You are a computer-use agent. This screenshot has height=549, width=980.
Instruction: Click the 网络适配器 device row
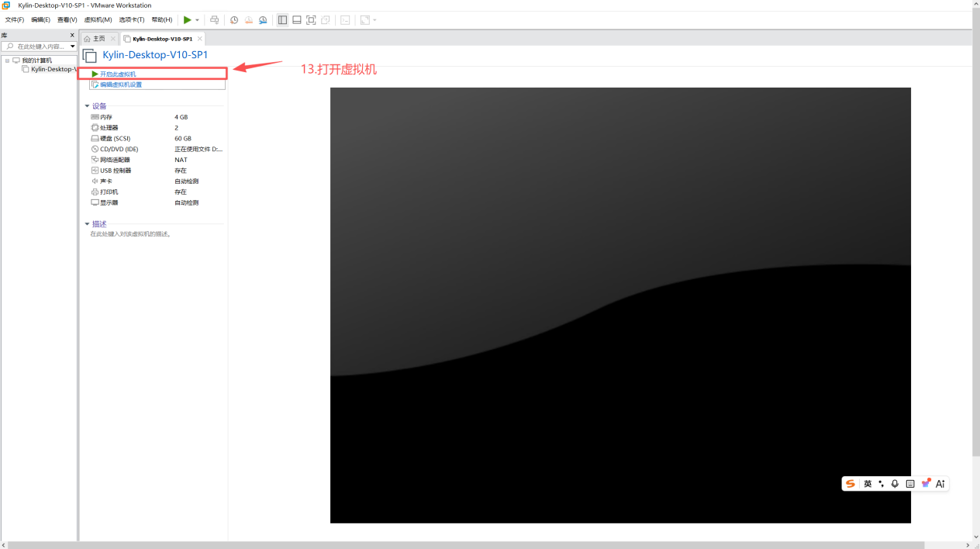[157, 160]
